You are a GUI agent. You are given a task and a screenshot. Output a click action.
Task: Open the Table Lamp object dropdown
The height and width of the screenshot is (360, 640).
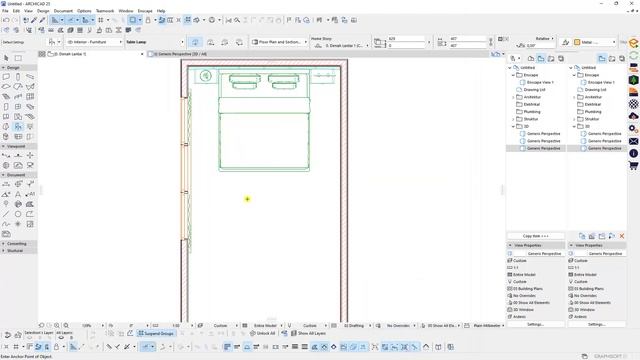click(x=155, y=42)
